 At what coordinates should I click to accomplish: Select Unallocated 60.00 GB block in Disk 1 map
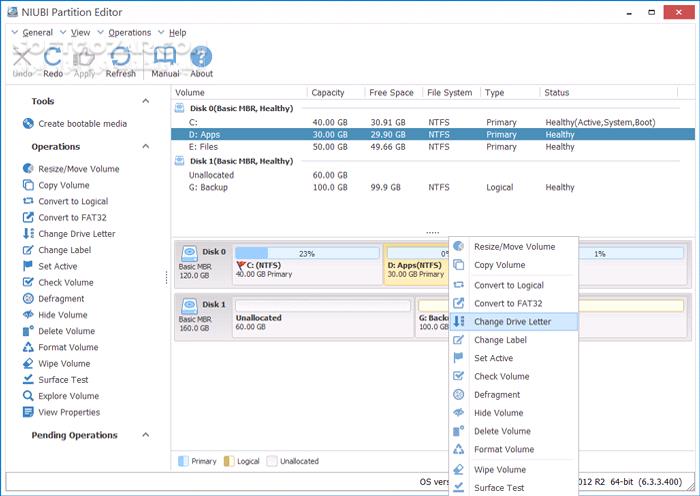pyautogui.click(x=323, y=317)
